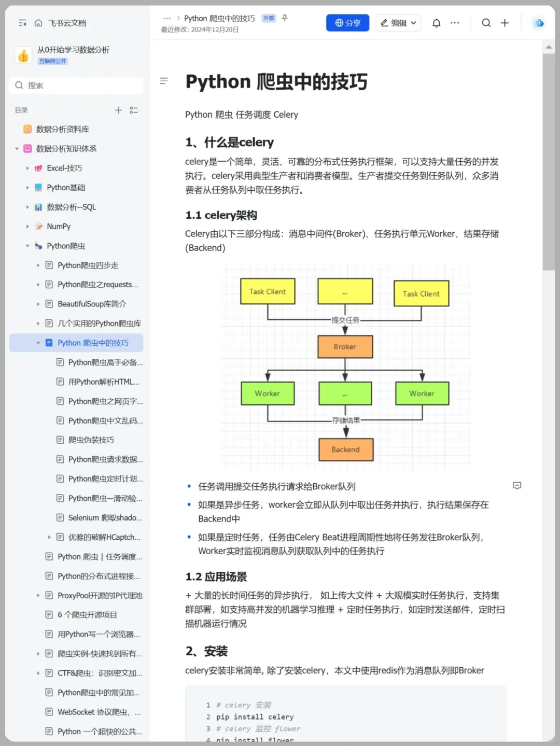Collapse the Python爬虫 section in sidebar
Viewport: 560px width, 746px height.
click(x=27, y=246)
